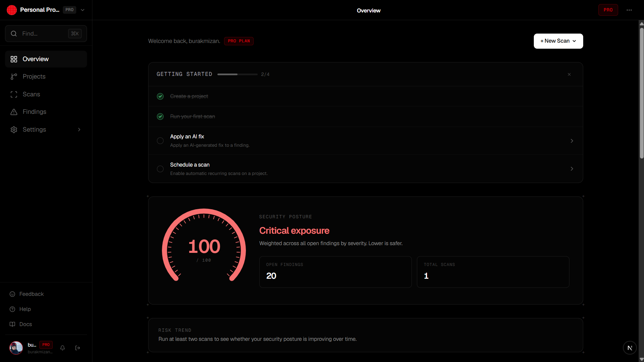Viewport: 644px width, 362px height.
Task: Go to Scans in the sidebar
Action: [46, 94]
